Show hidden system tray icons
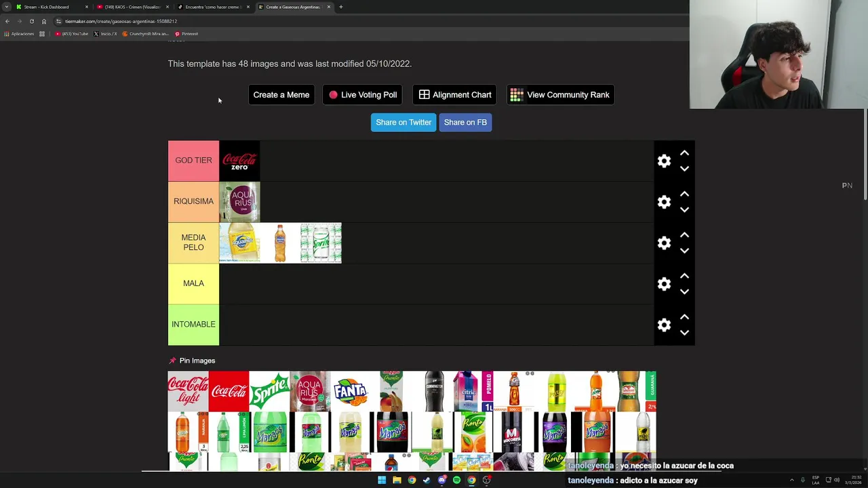 click(x=791, y=480)
